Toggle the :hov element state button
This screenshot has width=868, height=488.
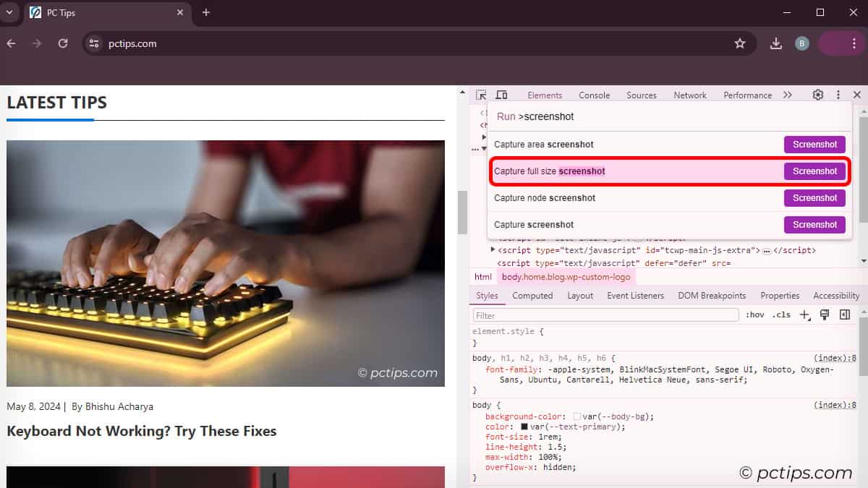(755, 315)
